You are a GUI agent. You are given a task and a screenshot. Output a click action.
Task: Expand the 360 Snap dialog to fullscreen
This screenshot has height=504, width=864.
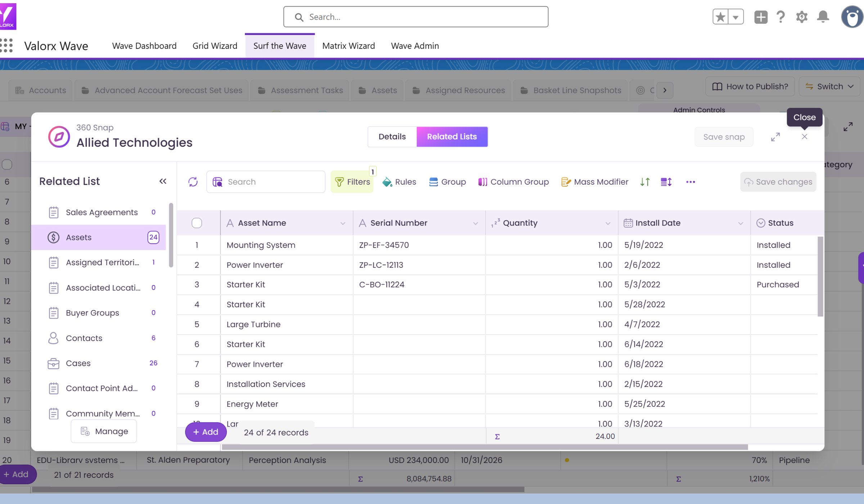click(x=775, y=137)
